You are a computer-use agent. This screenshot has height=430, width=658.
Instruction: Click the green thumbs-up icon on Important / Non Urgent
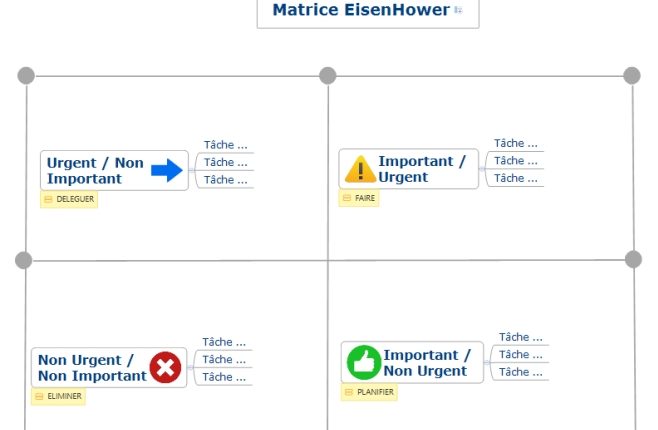363,362
